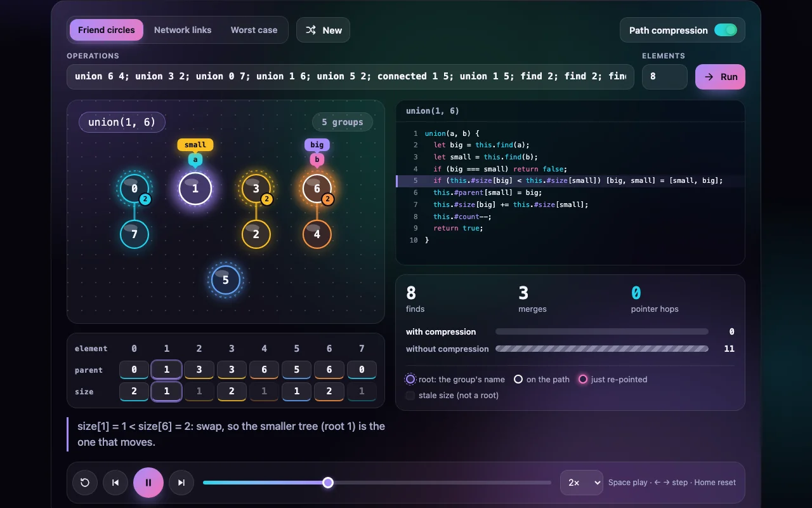The image size is (812, 508).
Task: Click the "big" label above node 6
Action: point(317,145)
